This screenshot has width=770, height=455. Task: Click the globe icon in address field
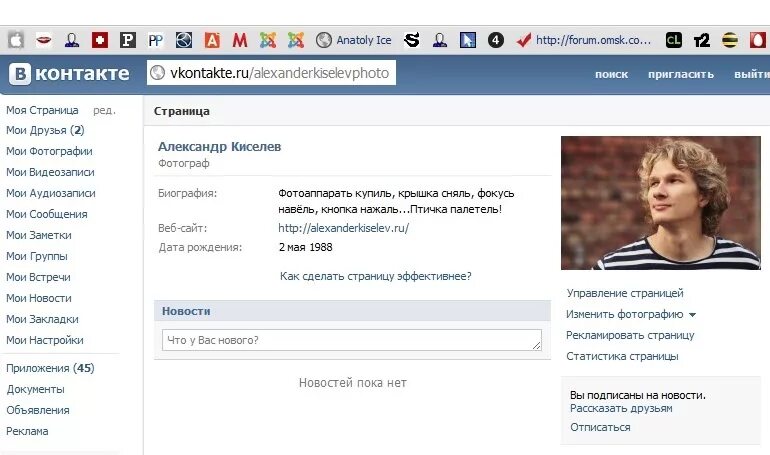pos(158,73)
